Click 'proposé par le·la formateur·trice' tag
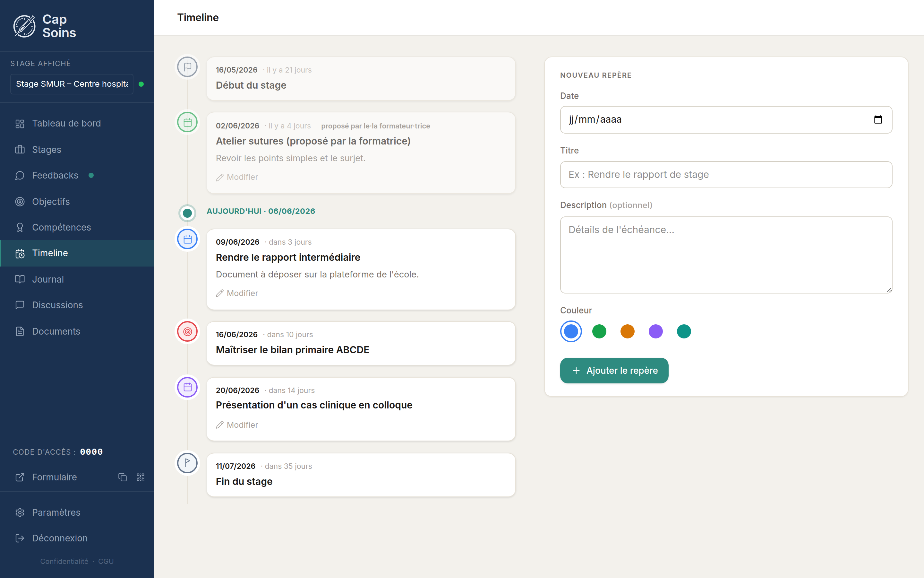Viewport: 924px width, 578px height. (375, 126)
